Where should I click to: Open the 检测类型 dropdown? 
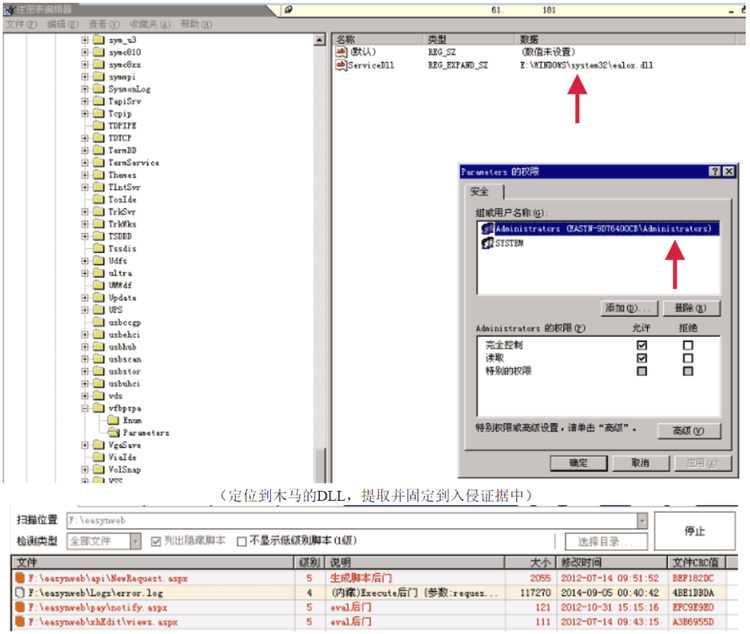[135, 541]
